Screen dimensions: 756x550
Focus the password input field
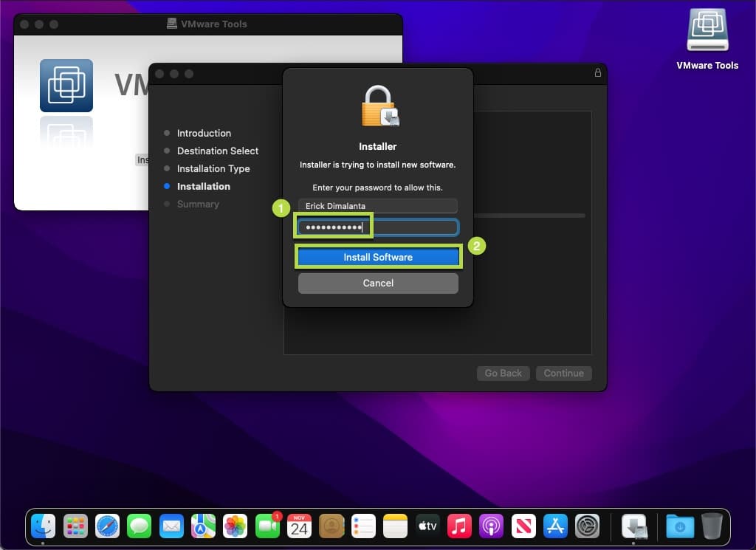(x=378, y=227)
